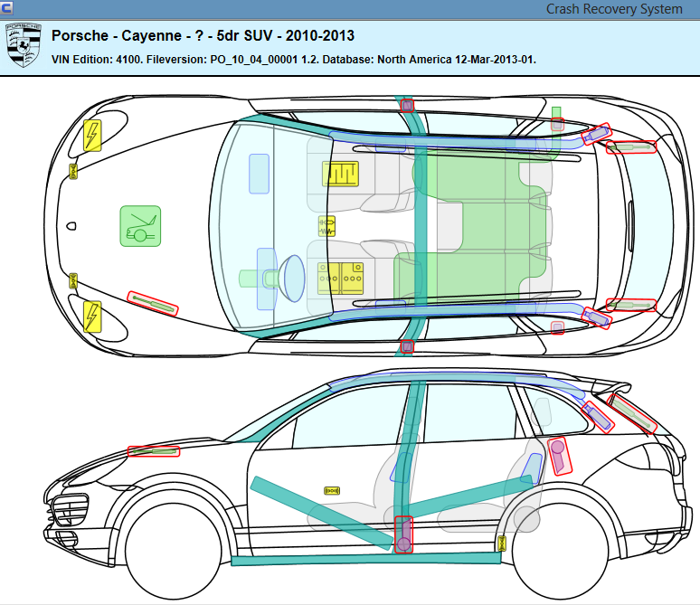This screenshot has width=700, height=605.
Task: Click the "Porsche - Cayenne - ? - 5dr SUV - 2010-2013" title
Action: coord(203,35)
